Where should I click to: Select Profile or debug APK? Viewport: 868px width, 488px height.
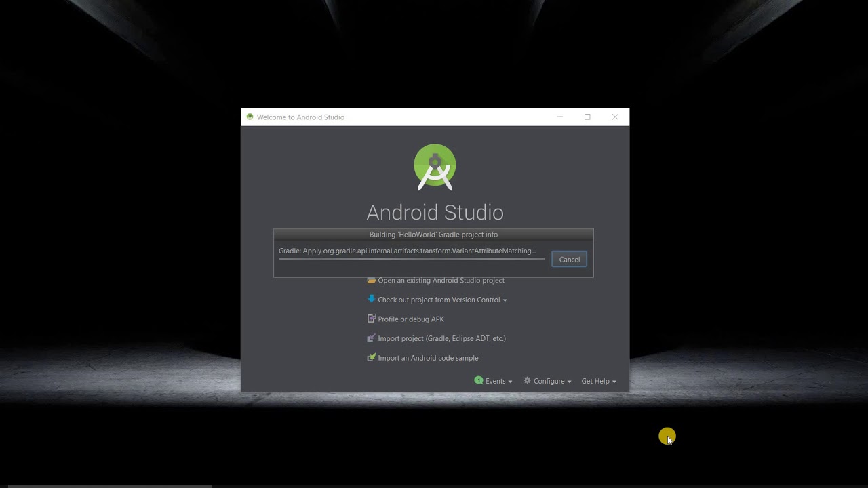pyautogui.click(x=411, y=319)
